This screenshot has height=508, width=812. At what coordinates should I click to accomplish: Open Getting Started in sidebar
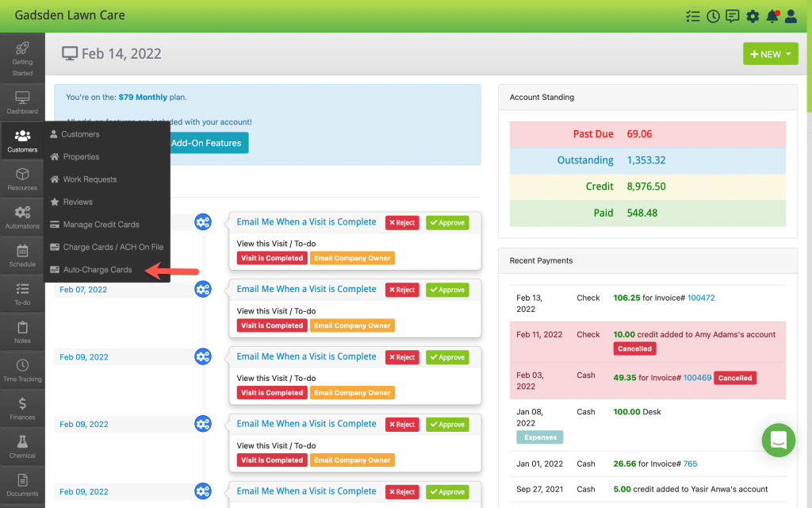pyautogui.click(x=22, y=58)
